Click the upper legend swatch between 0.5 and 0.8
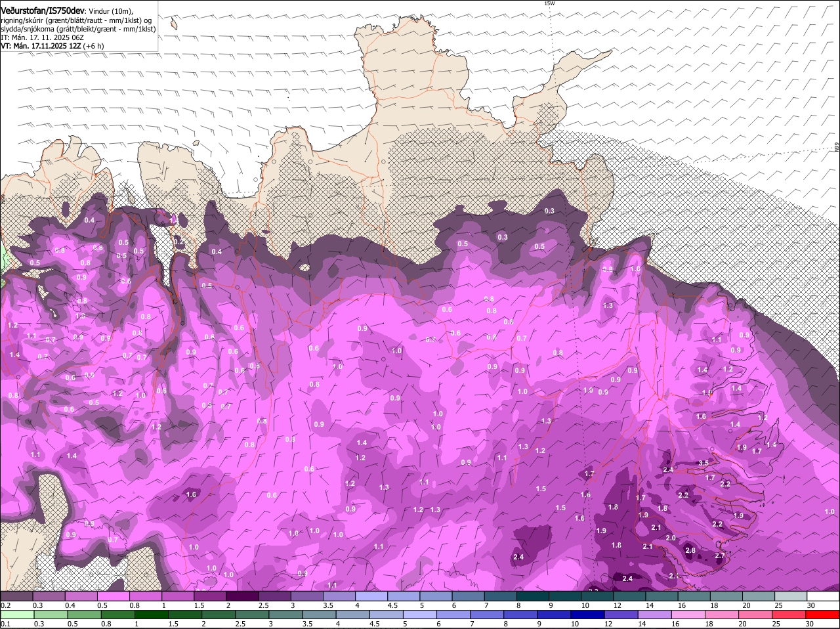This screenshot has width=840, height=629. pyautogui.click(x=113, y=596)
